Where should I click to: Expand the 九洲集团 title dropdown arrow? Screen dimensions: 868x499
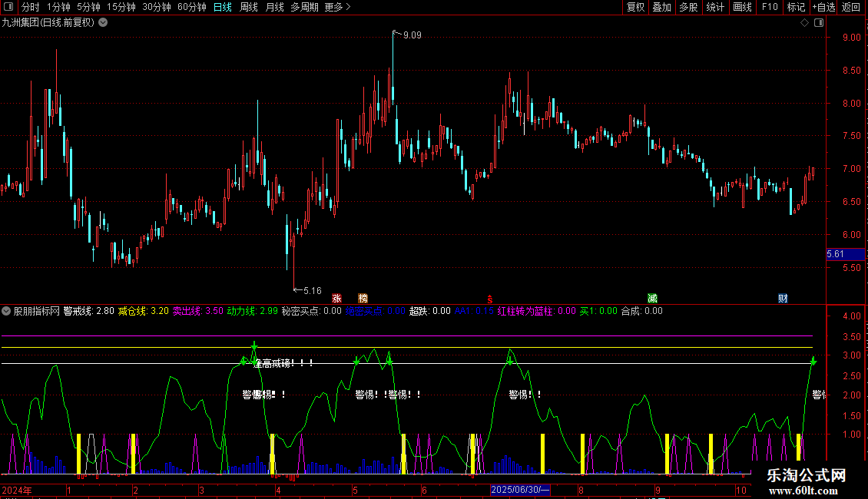[104, 22]
